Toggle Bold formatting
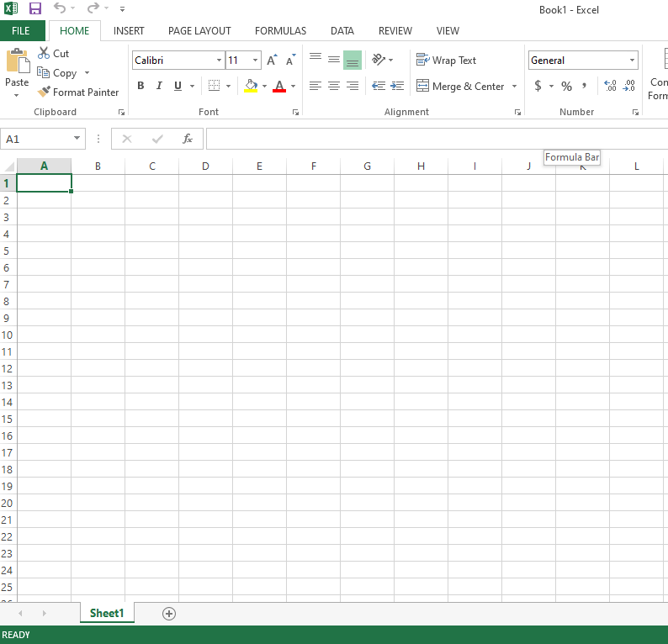Viewport: 668px width, 644px height. pos(140,86)
